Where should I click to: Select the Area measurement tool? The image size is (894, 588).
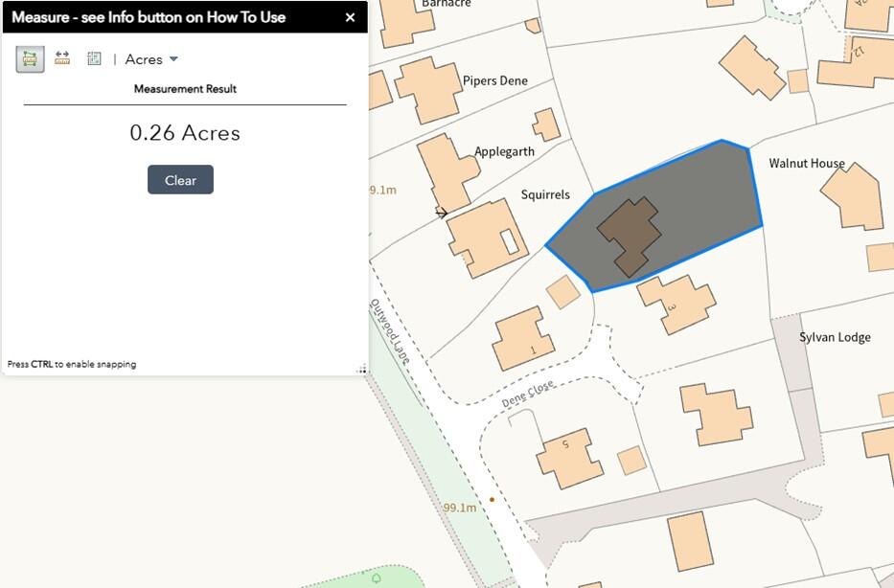[30, 58]
